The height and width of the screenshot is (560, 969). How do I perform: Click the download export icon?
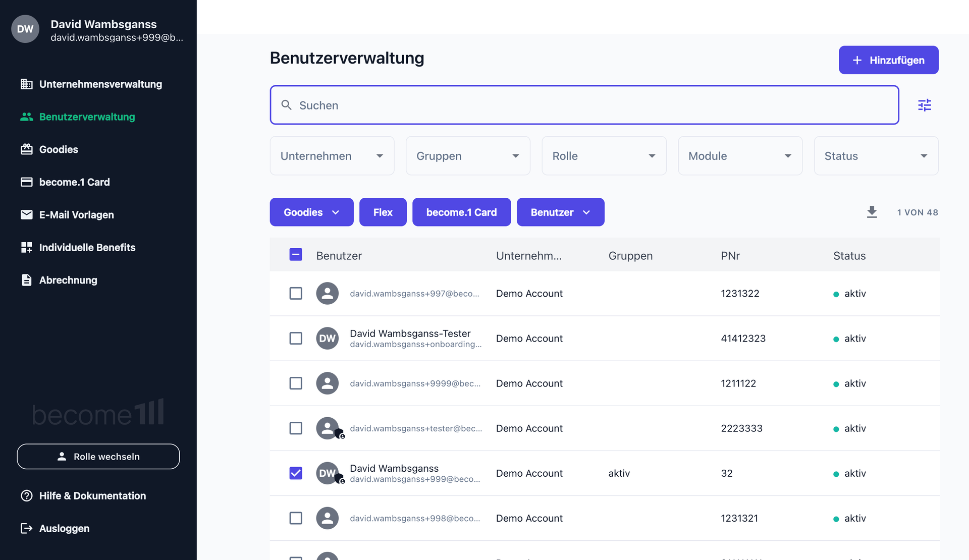(x=872, y=212)
